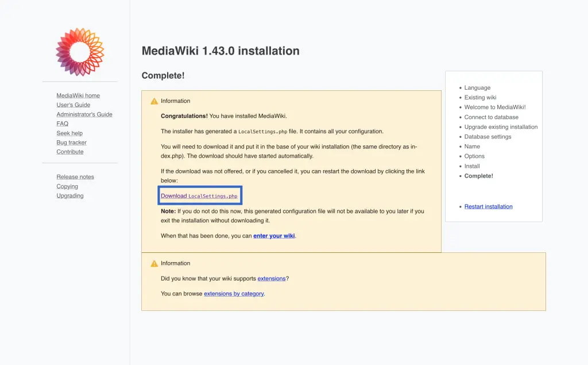The height and width of the screenshot is (365, 588).
Task: Restart the installation
Action: click(x=488, y=206)
